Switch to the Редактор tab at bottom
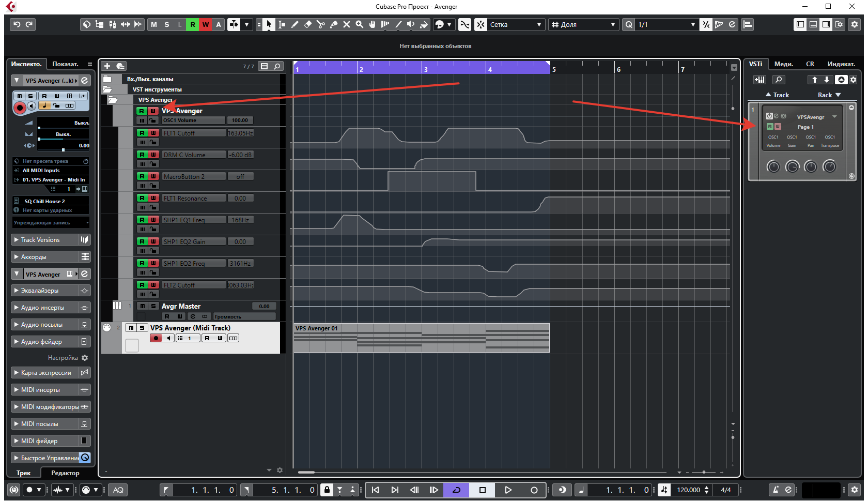 [x=66, y=473]
